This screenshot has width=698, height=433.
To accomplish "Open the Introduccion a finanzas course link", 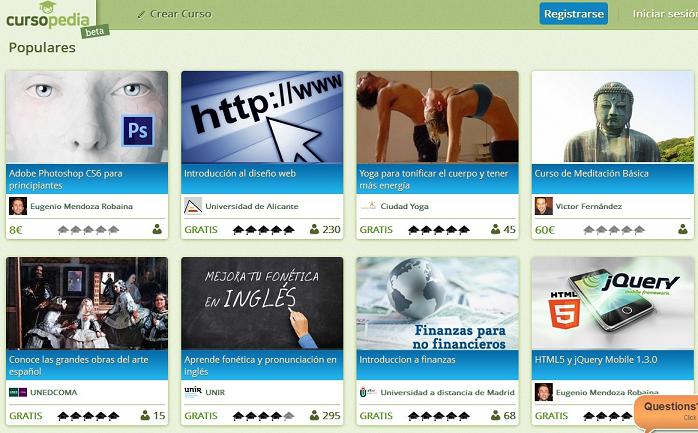I will tap(407, 360).
